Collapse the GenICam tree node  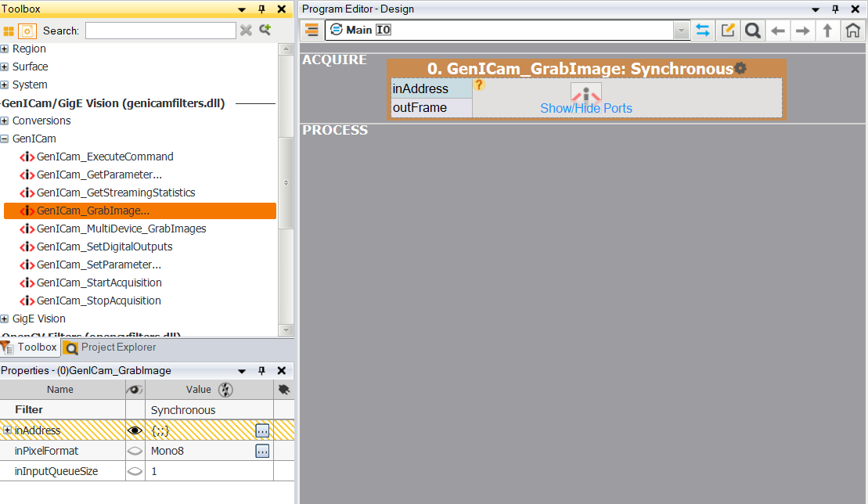coord(5,139)
